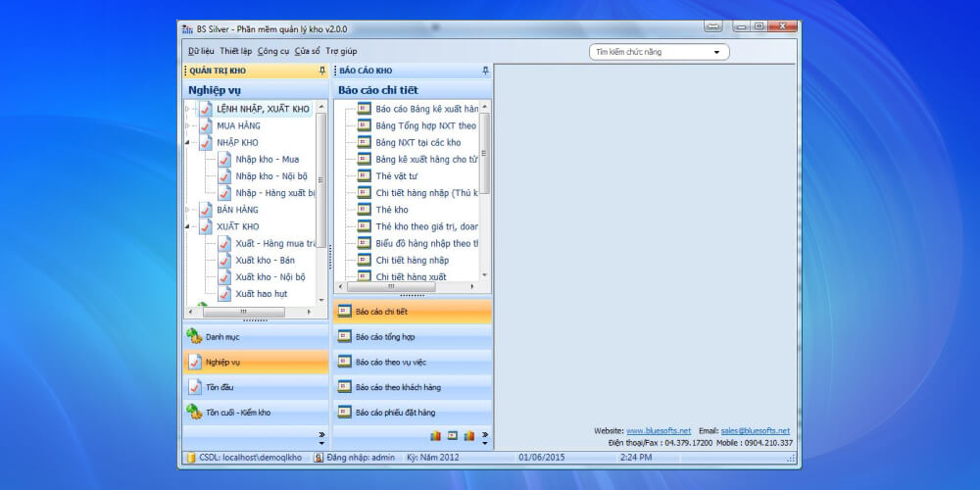Expand Quản trị kho panel overflow chevron

(x=321, y=437)
